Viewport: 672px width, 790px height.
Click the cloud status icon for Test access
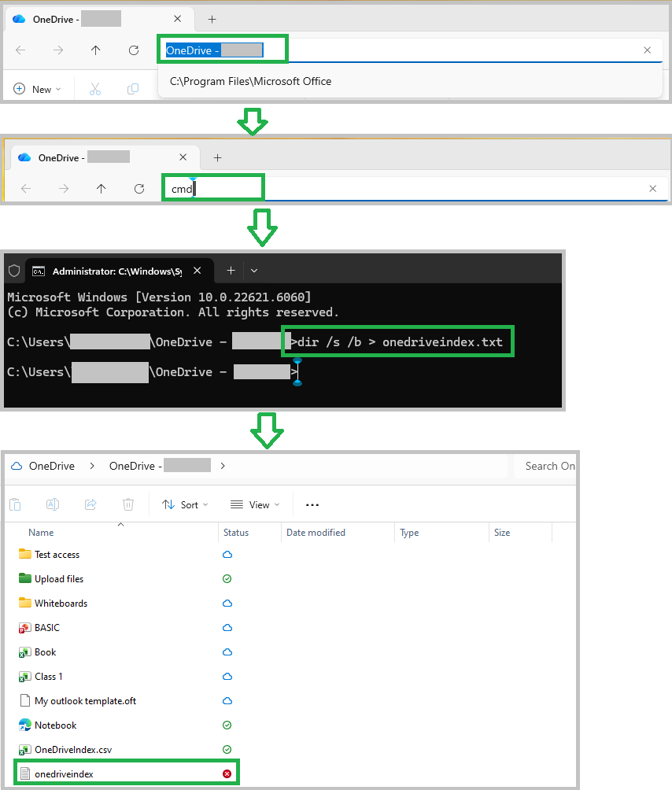coord(227,554)
